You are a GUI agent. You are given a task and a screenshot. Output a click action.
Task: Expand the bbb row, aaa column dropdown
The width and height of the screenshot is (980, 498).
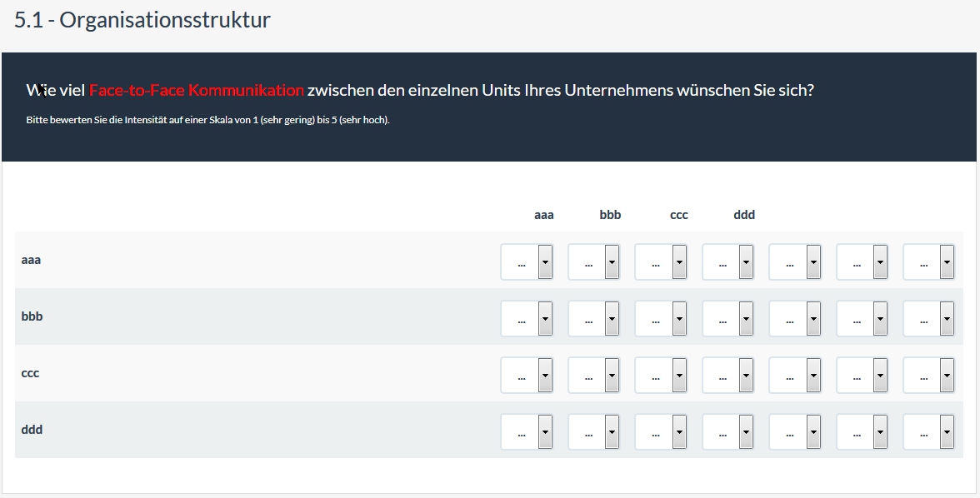pyautogui.click(x=527, y=318)
